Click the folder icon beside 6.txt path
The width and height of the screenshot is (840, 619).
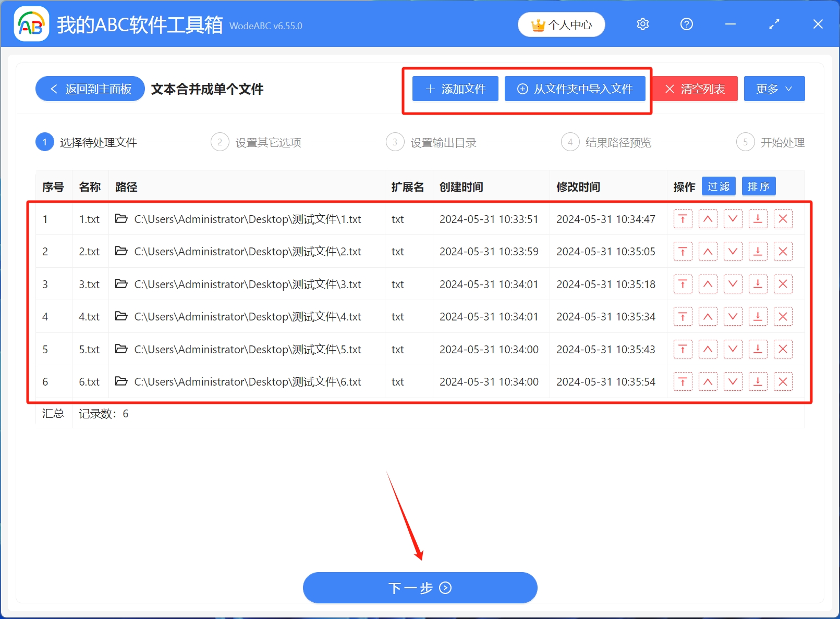[x=120, y=381]
